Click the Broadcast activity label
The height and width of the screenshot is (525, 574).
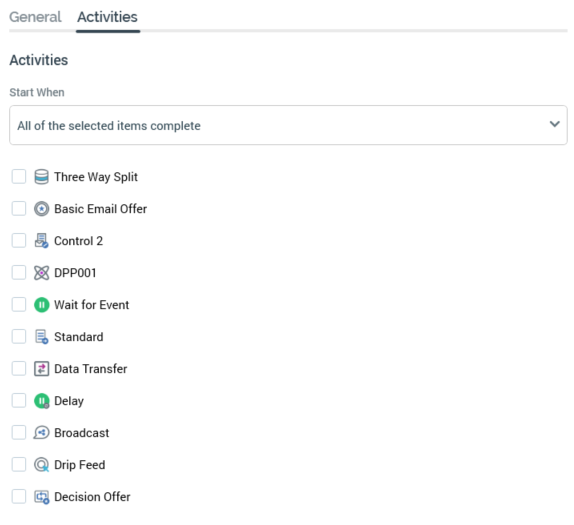[x=82, y=433]
